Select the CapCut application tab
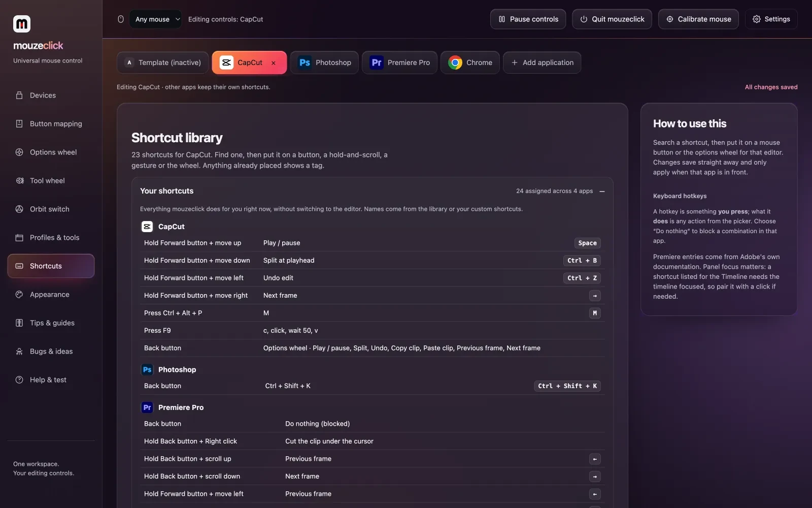The image size is (812, 508). pos(249,62)
